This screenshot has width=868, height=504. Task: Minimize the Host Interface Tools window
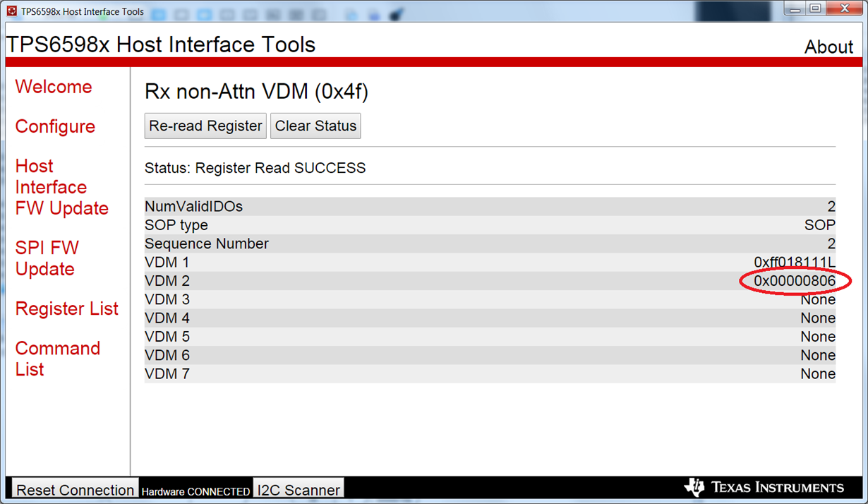pyautogui.click(x=795, y=9)
